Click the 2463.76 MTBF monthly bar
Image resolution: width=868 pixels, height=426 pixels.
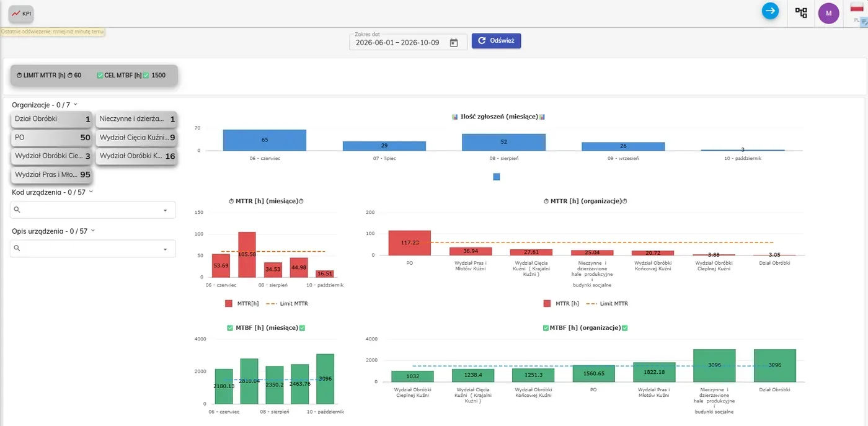(300, 384)
